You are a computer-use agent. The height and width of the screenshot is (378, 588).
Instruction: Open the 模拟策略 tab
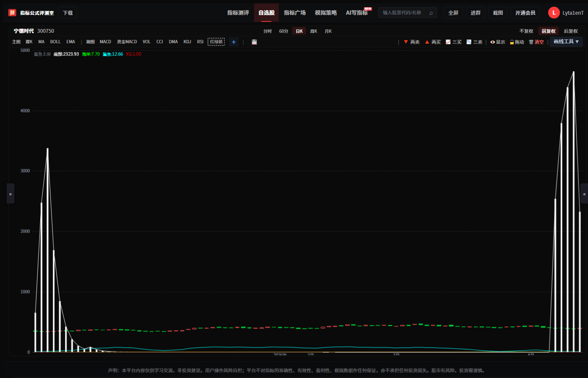coord(326,13)
